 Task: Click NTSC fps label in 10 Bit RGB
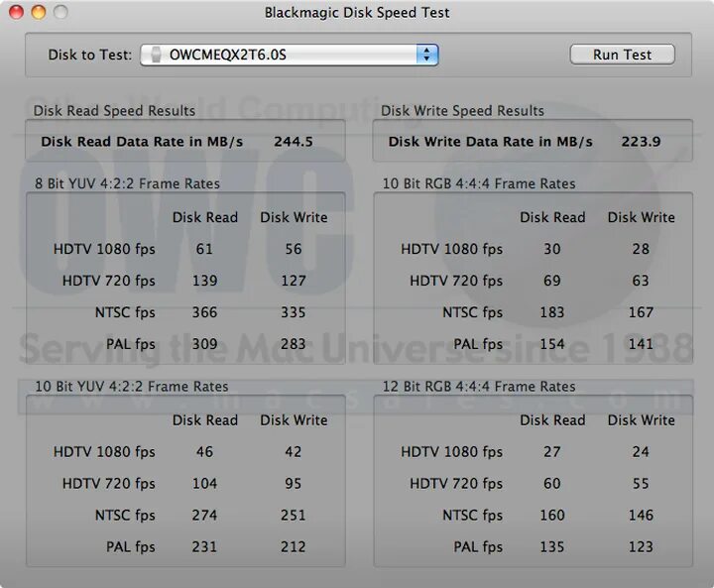473,312
